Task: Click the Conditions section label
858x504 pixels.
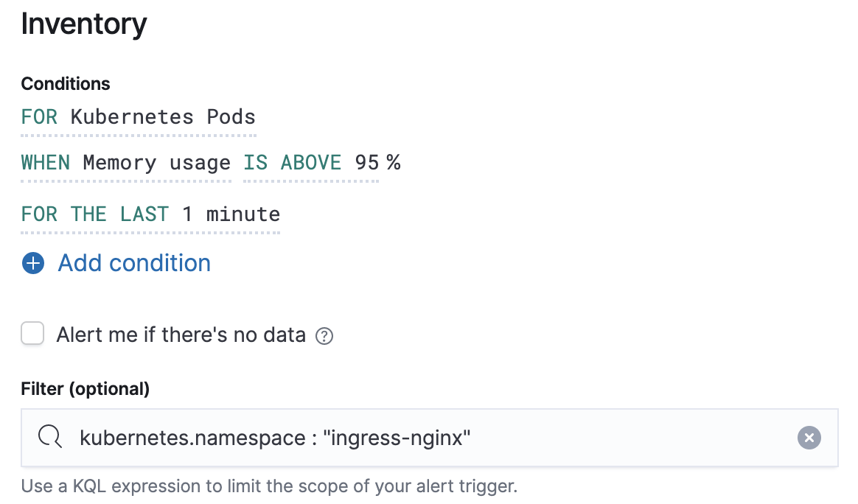Action: click(x=66, y=84)
